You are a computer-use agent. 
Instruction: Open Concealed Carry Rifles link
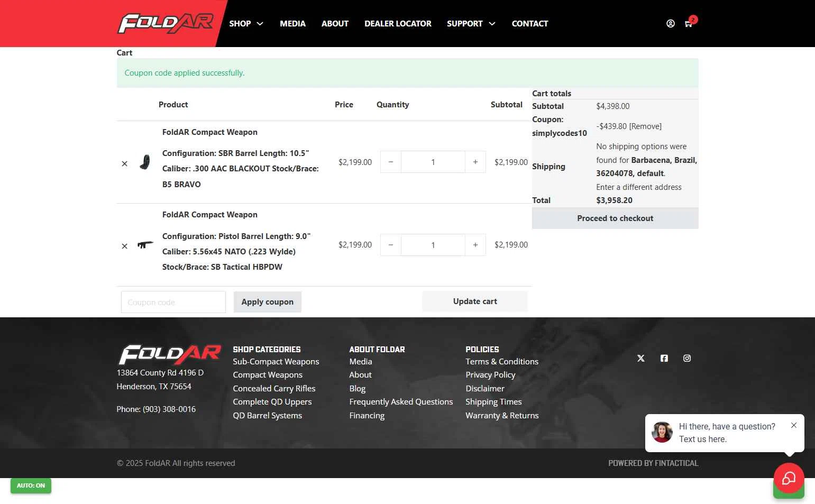coord(274,389)
